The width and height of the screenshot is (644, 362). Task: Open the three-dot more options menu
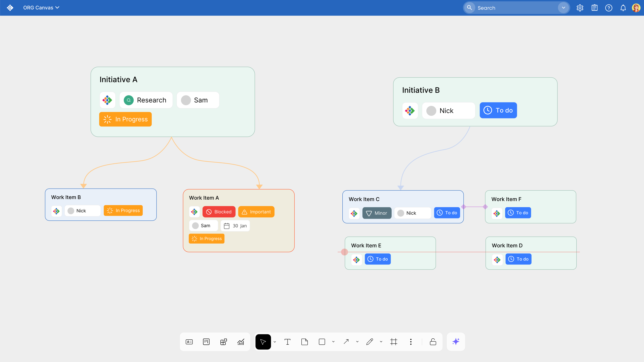(x=411, y=342)
